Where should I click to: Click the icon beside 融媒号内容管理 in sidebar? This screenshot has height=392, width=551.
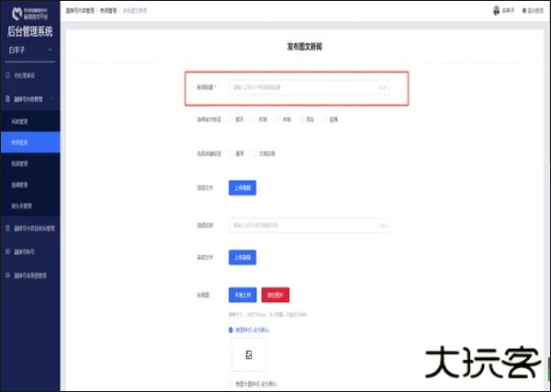tap(7, 98)
